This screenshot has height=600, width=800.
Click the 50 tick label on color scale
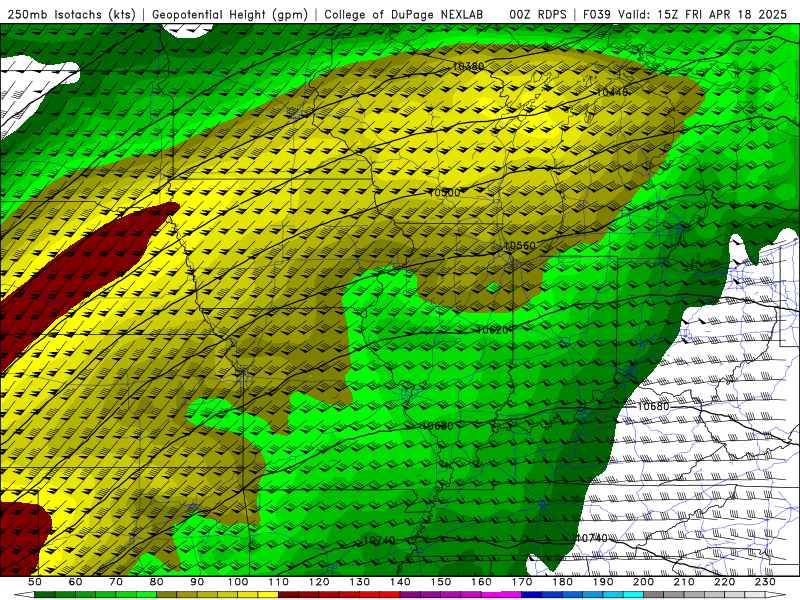pos(35,582)
